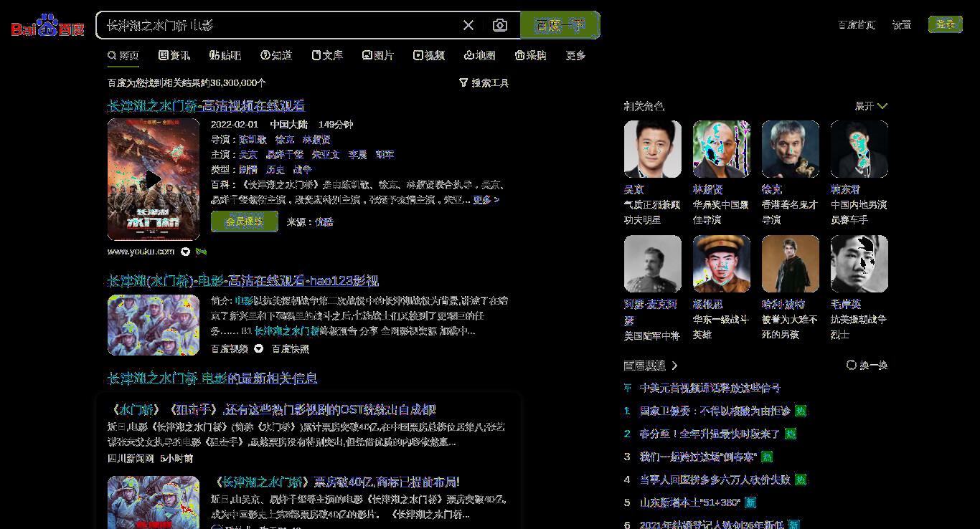Open 设置 in the top bar
The image size is (980, 529).
click(x=902, y=24)
